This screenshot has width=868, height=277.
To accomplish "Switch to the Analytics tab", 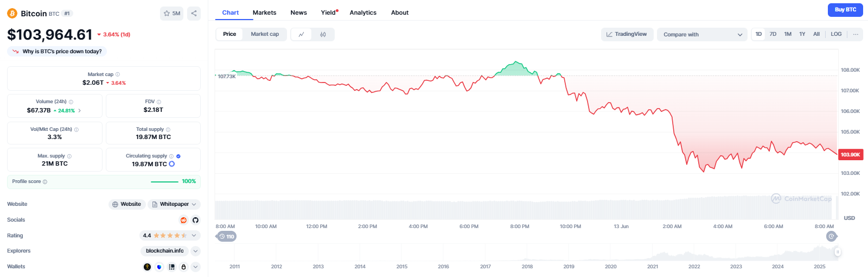I will [363, 12].
